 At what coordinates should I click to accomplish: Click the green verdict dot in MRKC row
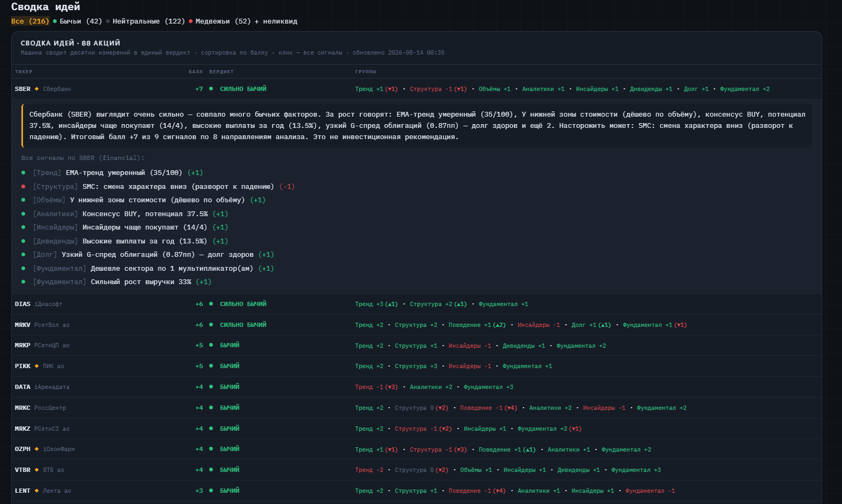pos(211,408)
